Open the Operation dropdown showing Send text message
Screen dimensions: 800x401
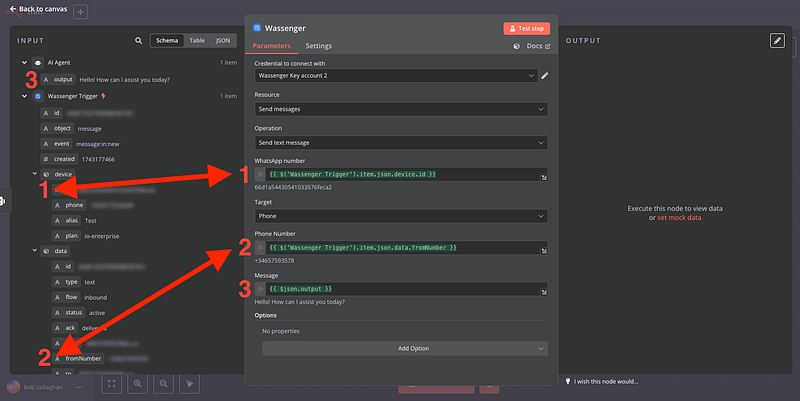click(400, 142)
